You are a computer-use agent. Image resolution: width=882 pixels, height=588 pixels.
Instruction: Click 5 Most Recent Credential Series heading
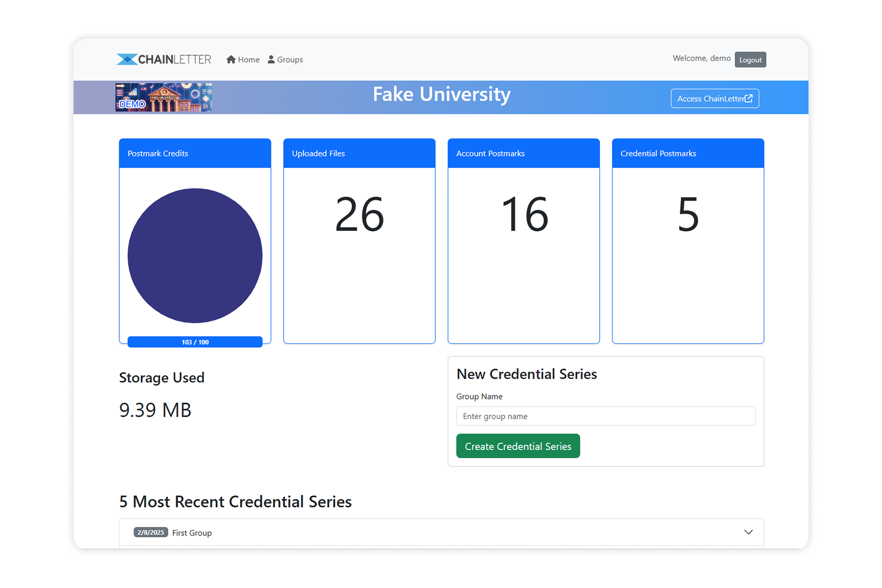[236, 501]
